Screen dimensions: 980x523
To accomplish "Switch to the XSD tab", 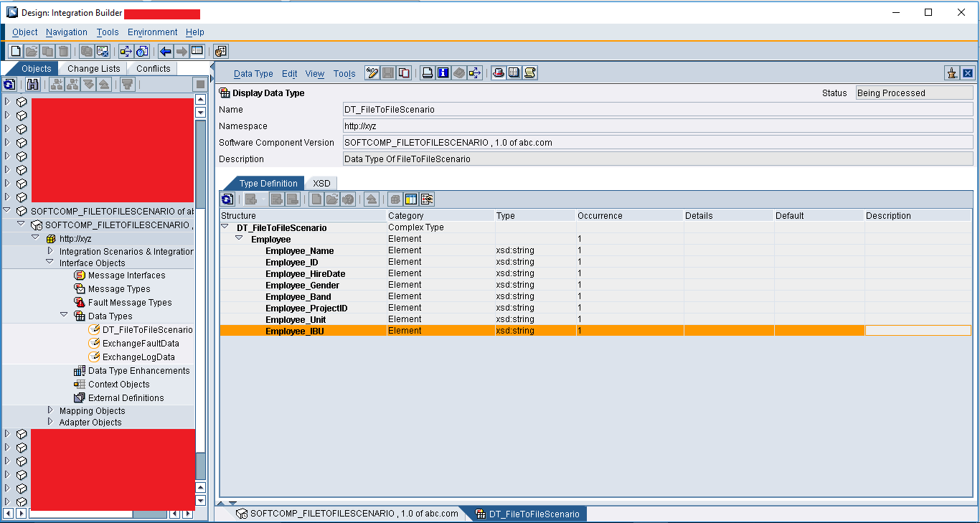I will (321, 183).
